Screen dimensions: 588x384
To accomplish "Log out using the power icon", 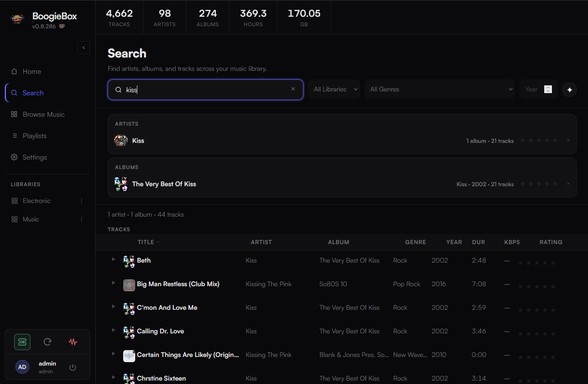I will (73, 367).
